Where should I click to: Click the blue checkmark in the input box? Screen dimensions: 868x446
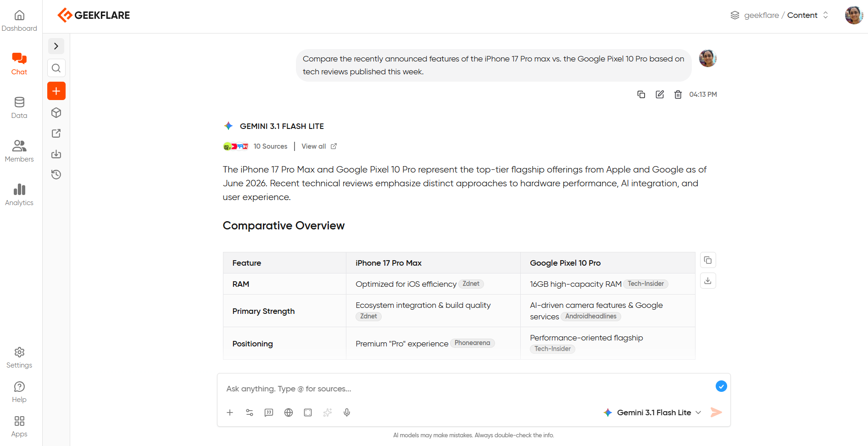[721, 386]
